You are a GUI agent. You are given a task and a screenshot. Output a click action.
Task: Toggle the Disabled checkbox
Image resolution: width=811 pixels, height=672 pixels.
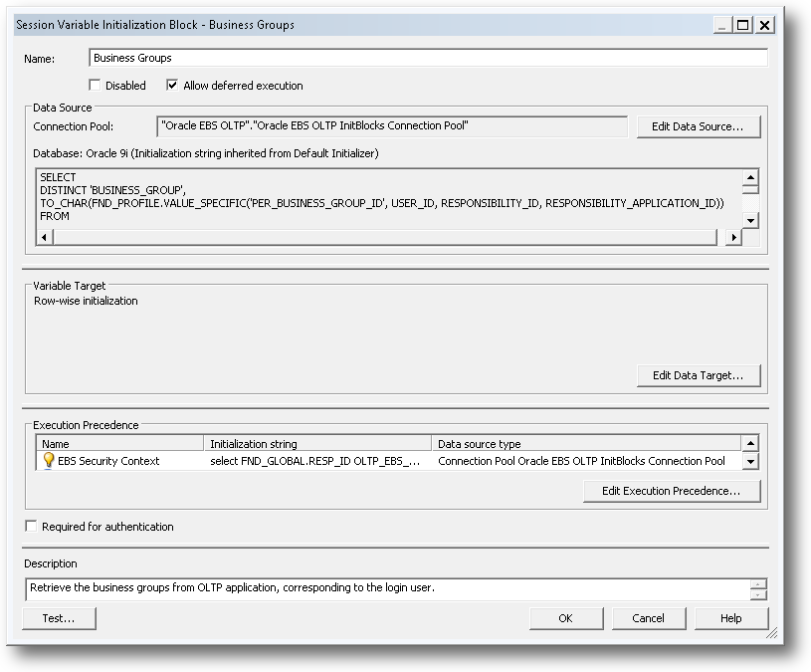click(x=95, y=85)
